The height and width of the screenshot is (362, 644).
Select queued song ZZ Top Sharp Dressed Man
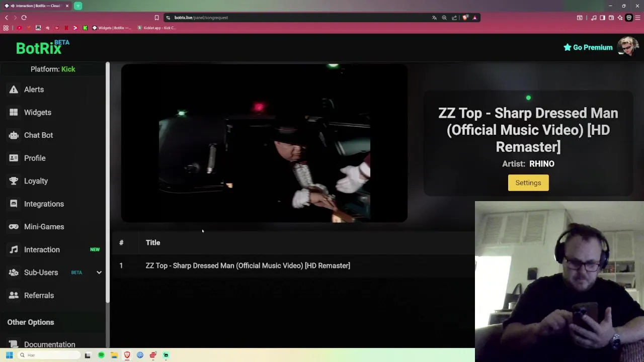(248, 265)
